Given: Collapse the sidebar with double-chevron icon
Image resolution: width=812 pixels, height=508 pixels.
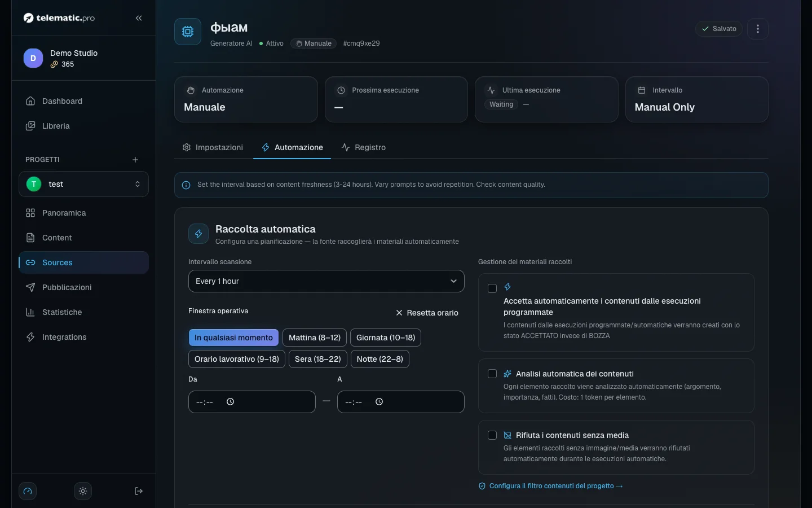Looking at the screenshot, I should [139, 18].
